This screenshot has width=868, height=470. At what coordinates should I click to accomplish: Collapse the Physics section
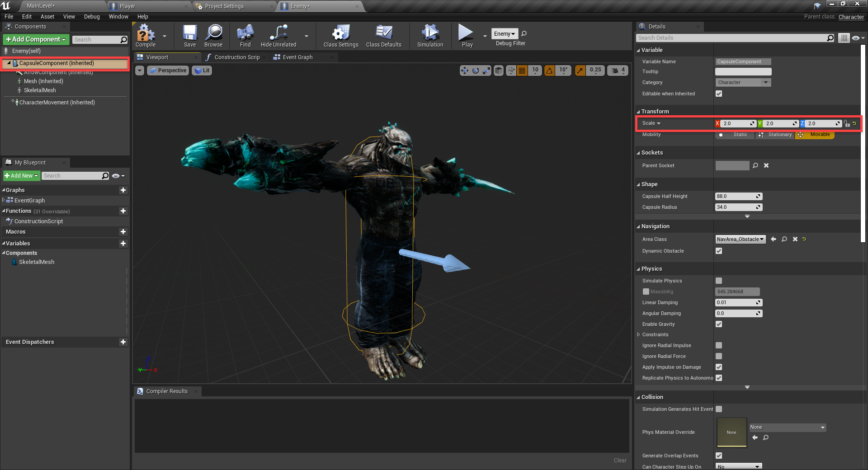point(638,269)
